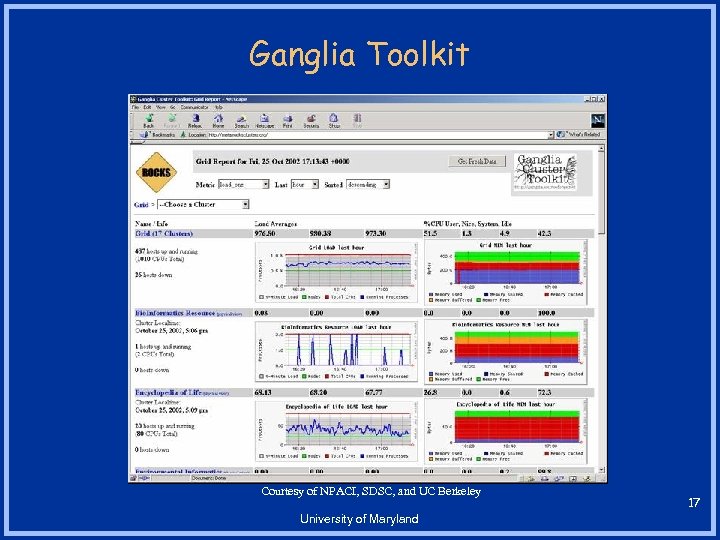Expand the Choose a Cluster dropdown
Screen dimensions: 720x540
pos(203,204)
